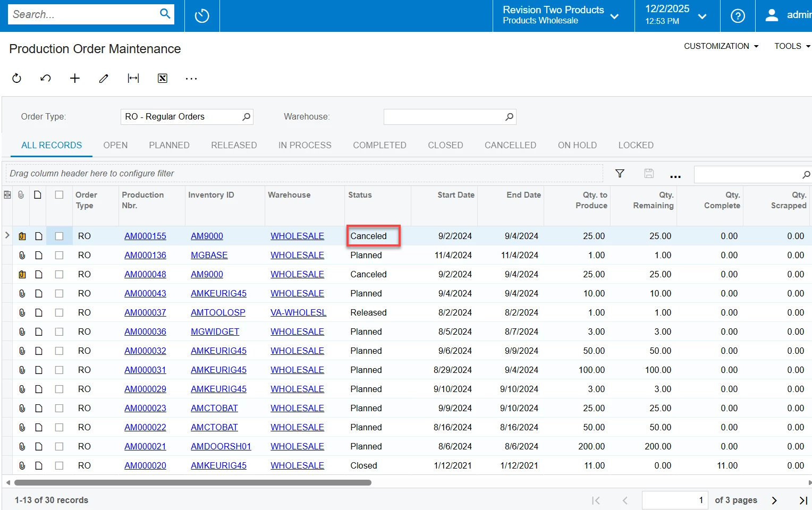Switch to the COMPLETED tab
812x510 pixels.
tap(379, 145)
